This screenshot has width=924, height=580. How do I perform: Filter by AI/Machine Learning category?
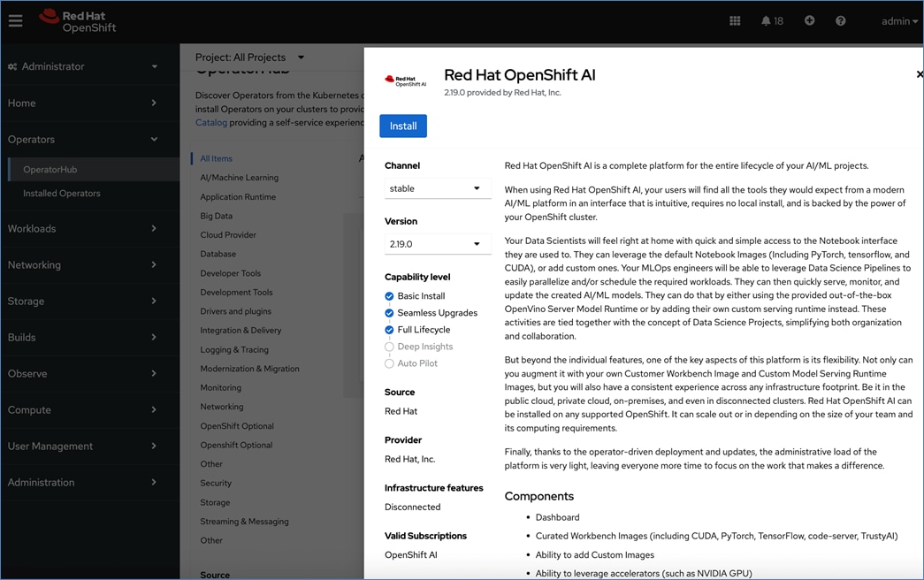[240, 178]
